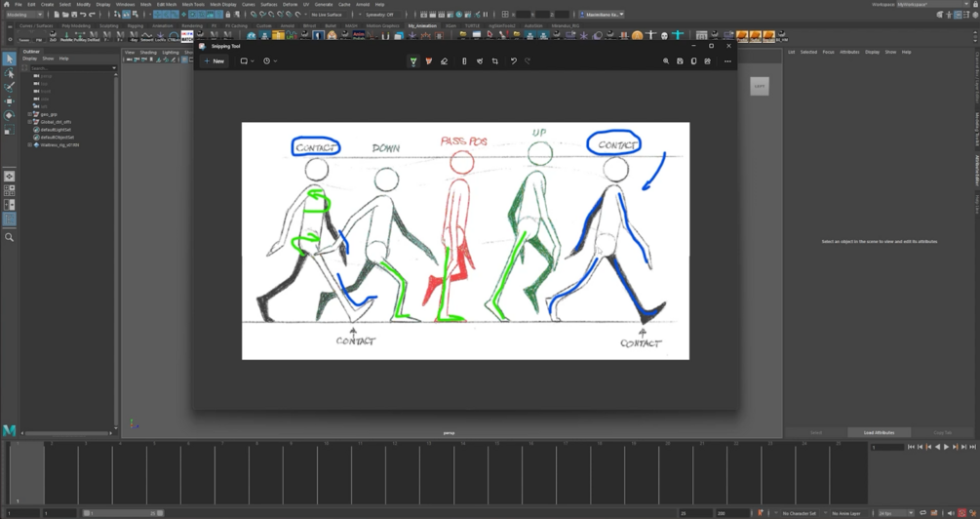The height and width of the screenshot is (519, 980).
Task: Expand the geo_grp node in Outliner
Action: 29,114
